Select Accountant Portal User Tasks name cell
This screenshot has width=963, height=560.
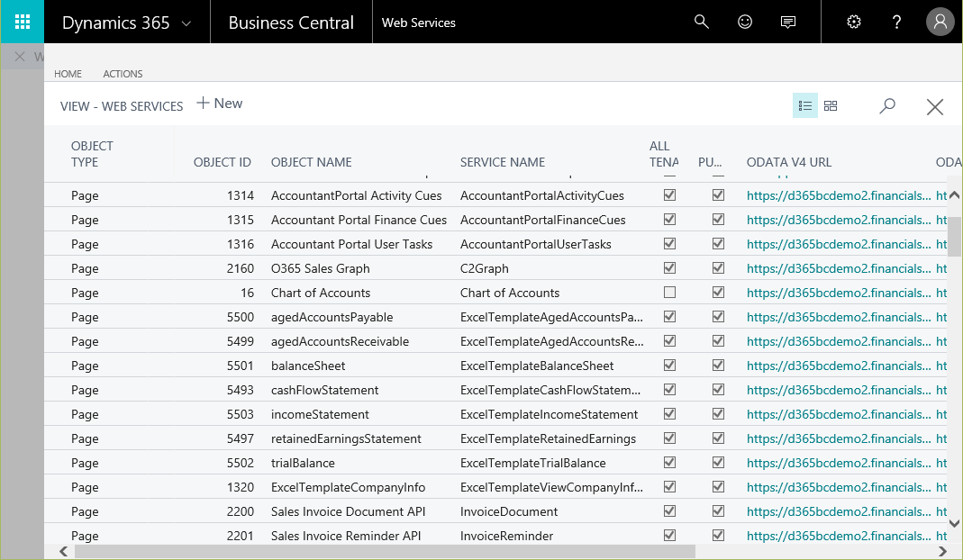(x=351, y=244)
